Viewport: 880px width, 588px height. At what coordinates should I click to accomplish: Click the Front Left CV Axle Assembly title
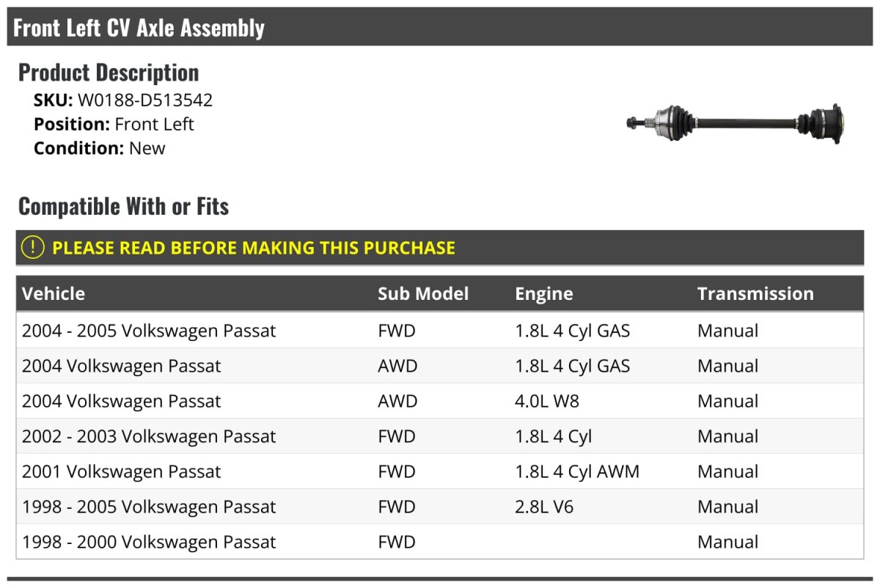click(139, 28)
